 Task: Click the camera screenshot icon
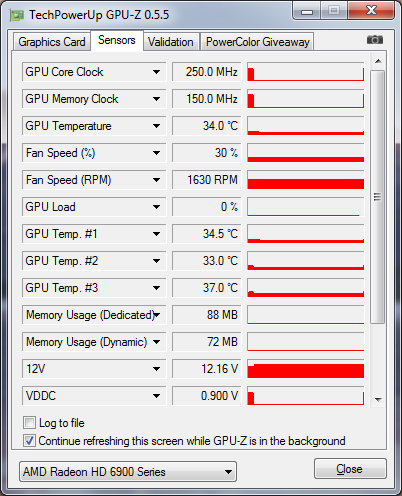coord(375,40)
